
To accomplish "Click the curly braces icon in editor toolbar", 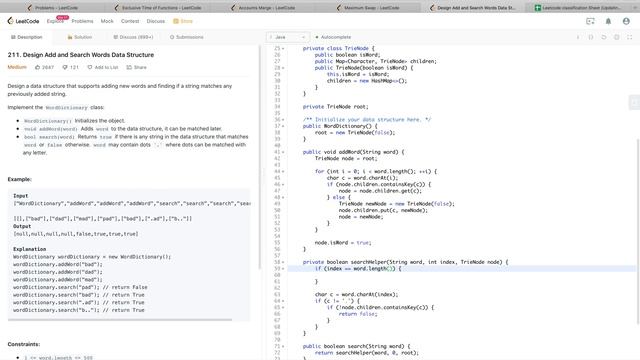I will [591, 37].
